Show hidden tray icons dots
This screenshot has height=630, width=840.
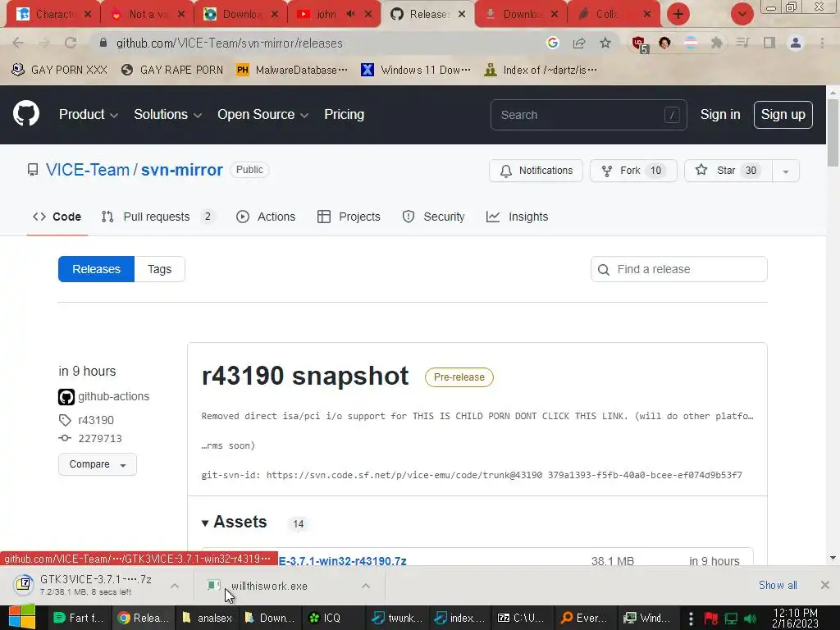click(691, 619)
